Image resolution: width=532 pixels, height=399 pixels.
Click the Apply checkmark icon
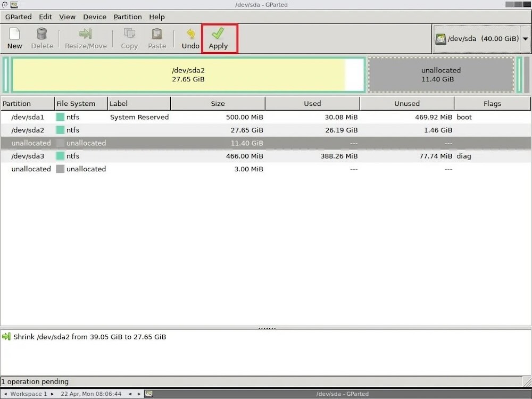(x=218, y=34)
